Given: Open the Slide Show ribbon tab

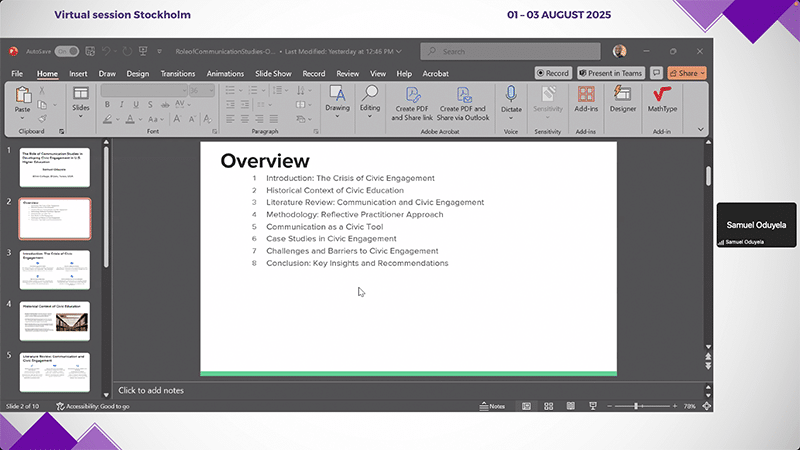Looking at the screenshot, I should pos(273,73).
